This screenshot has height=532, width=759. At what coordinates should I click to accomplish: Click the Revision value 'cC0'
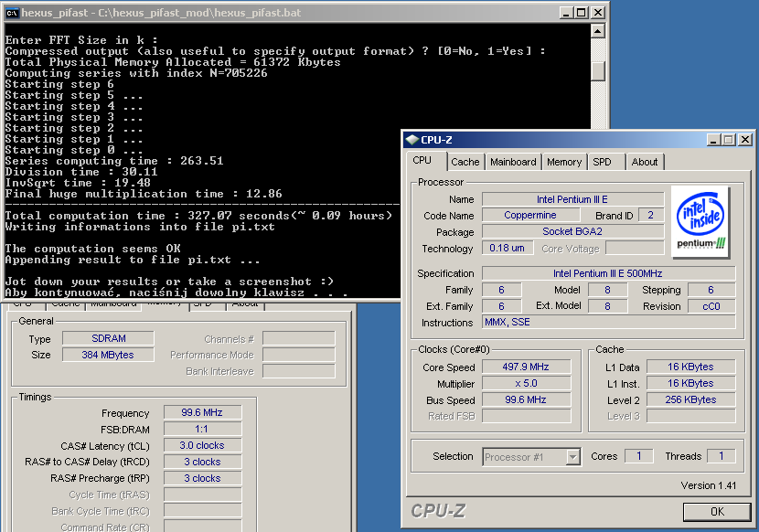coord(711,306)
